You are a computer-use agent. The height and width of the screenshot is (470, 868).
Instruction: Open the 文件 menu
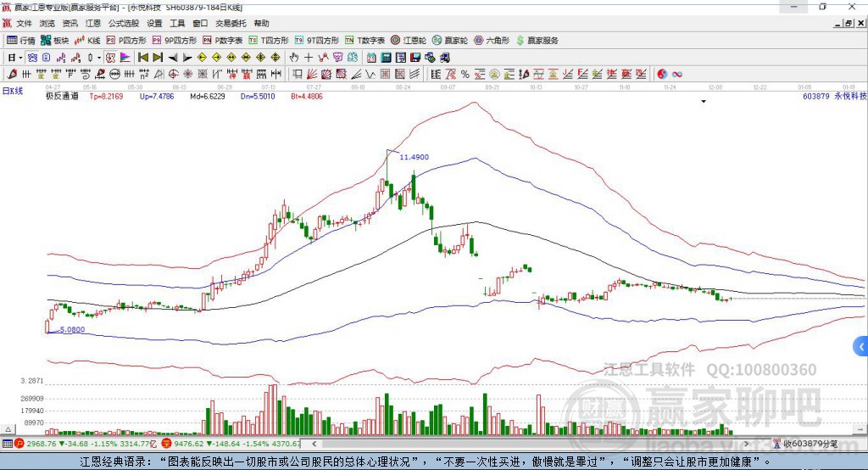[24, 23]
